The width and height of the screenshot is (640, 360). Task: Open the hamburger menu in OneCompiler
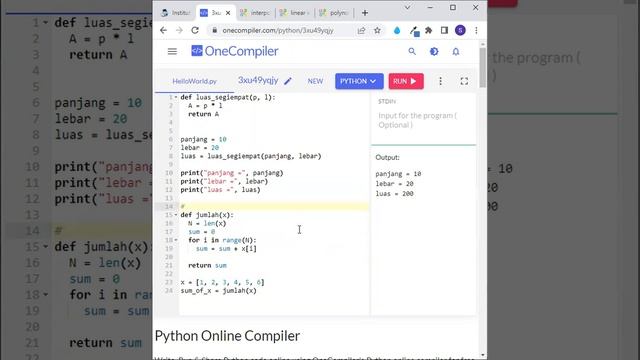click(172, 51)
